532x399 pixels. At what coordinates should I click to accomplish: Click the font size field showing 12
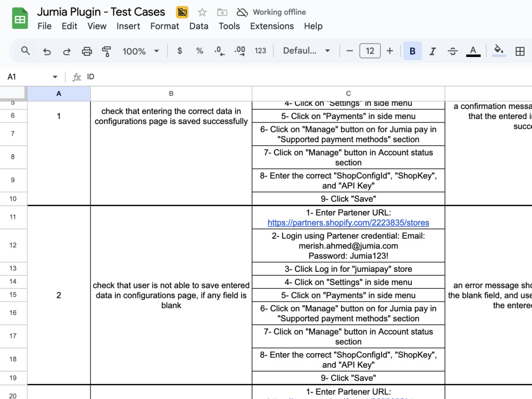(x=370, y=51)
